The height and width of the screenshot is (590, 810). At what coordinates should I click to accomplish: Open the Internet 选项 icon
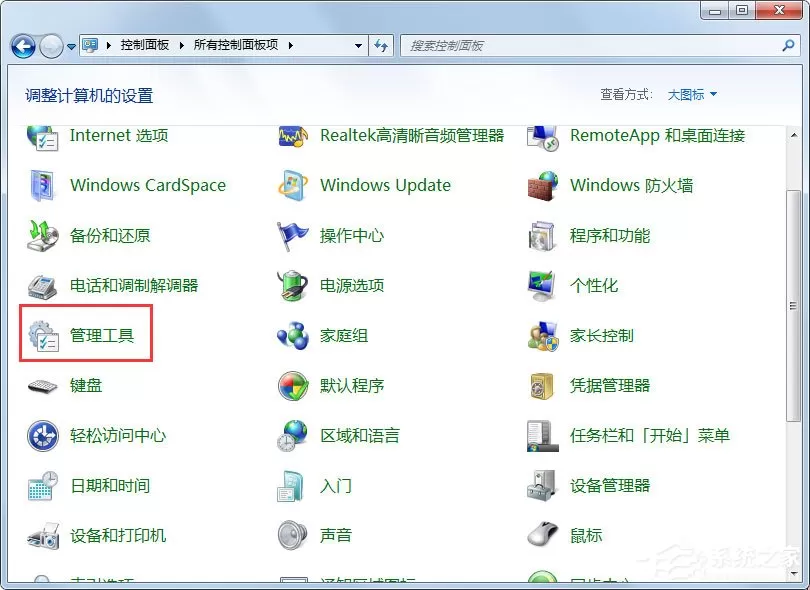42,137
